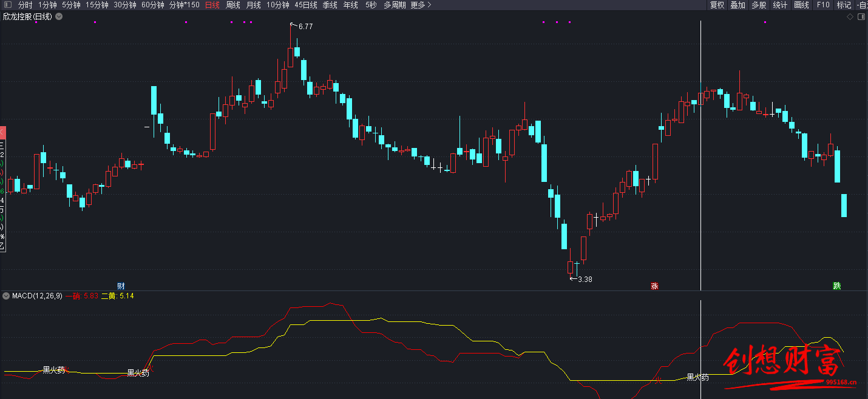Image resolution: width=868 pixels, height=399 pixels.
Task: Switch to 年线 yearly chart
Action: 351,5
